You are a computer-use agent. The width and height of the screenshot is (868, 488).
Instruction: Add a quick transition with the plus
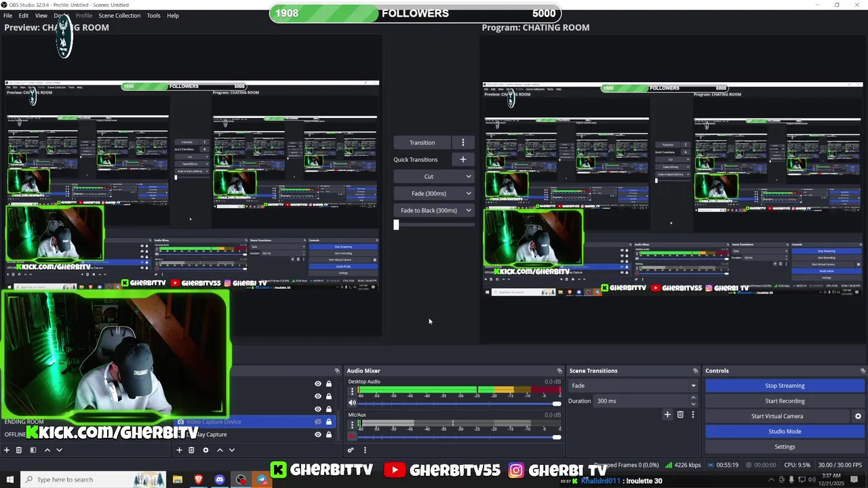pos(463,159)
